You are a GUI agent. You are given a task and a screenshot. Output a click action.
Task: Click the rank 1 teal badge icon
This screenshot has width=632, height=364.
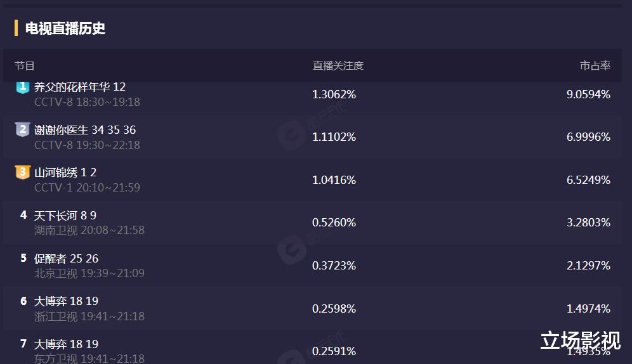pos(23,87)
